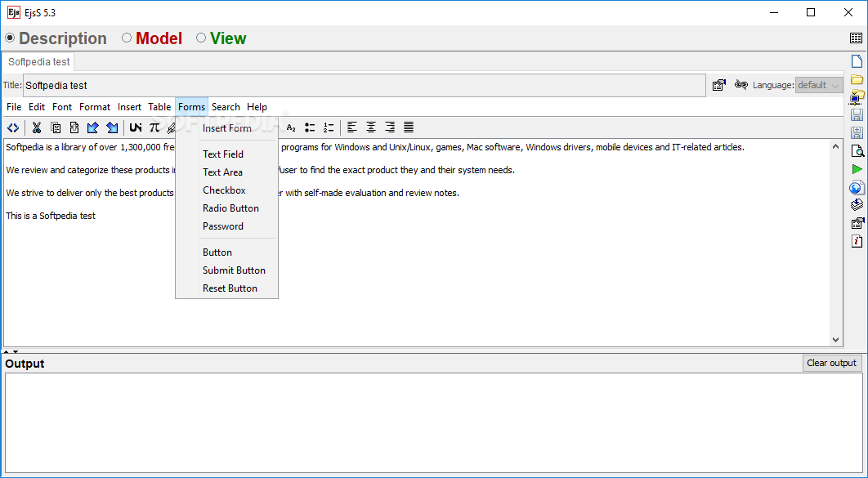Click the grid table icon at top right
Image resolution: width=868 pixels, height=478 pixels.
point(856,38)
